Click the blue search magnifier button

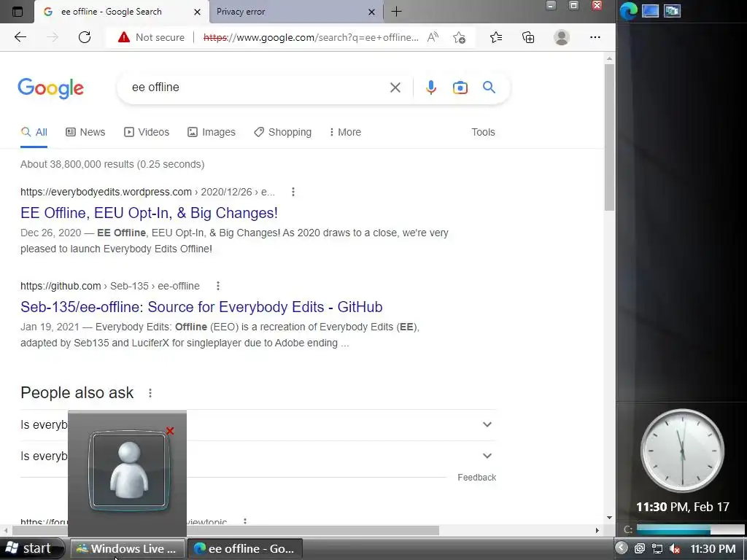(489, 87)
